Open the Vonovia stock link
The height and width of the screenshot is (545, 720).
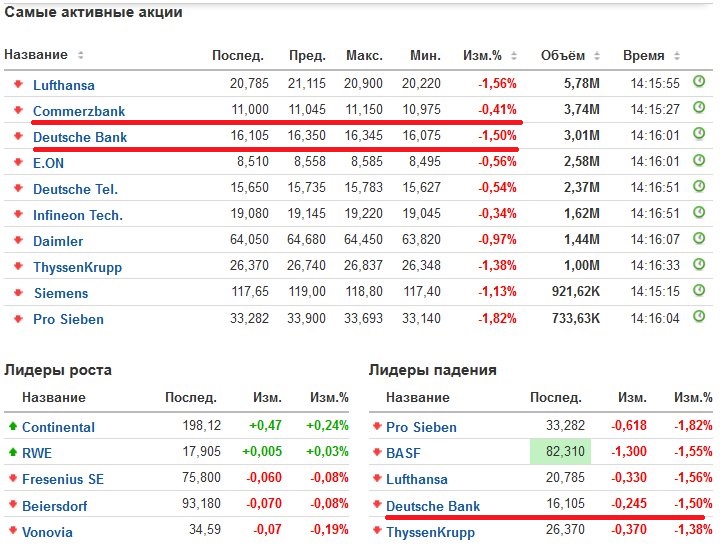pyautogui.click(x=48, y=531)
